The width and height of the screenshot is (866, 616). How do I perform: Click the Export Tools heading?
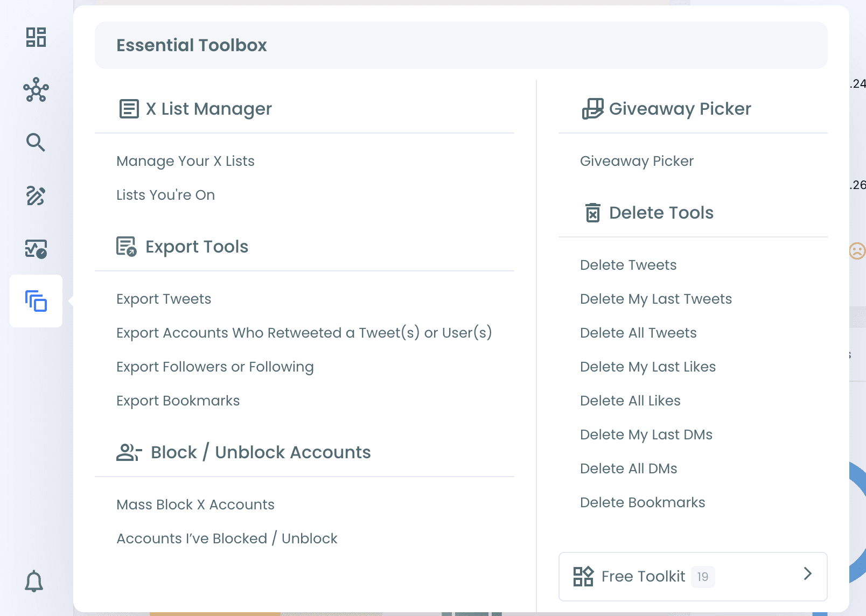click(197, 247)
